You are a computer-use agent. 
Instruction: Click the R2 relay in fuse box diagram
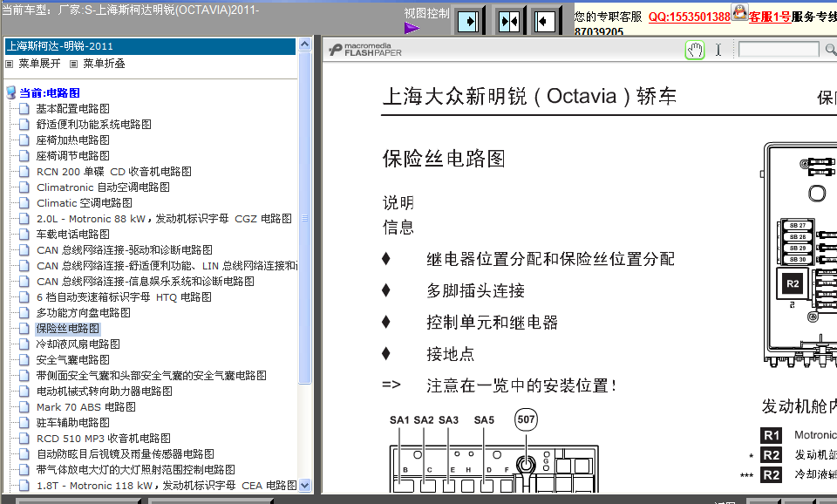[x=793, y=284]
